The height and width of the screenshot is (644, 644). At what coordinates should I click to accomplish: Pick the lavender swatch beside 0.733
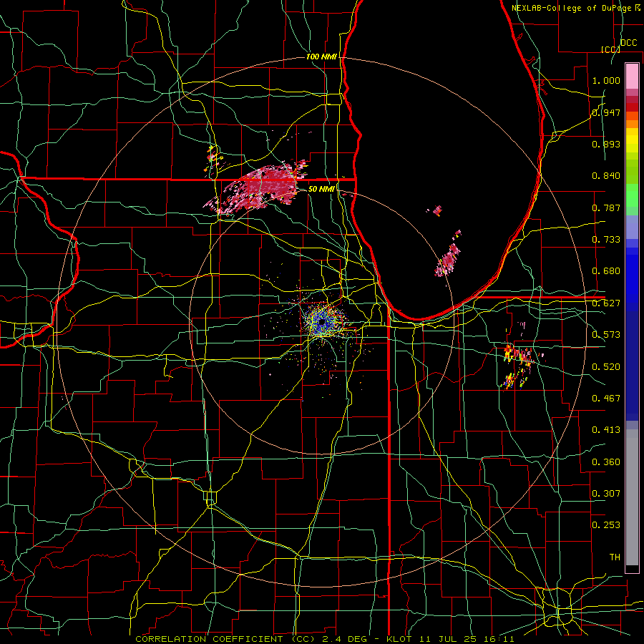[x=632, y=227]
